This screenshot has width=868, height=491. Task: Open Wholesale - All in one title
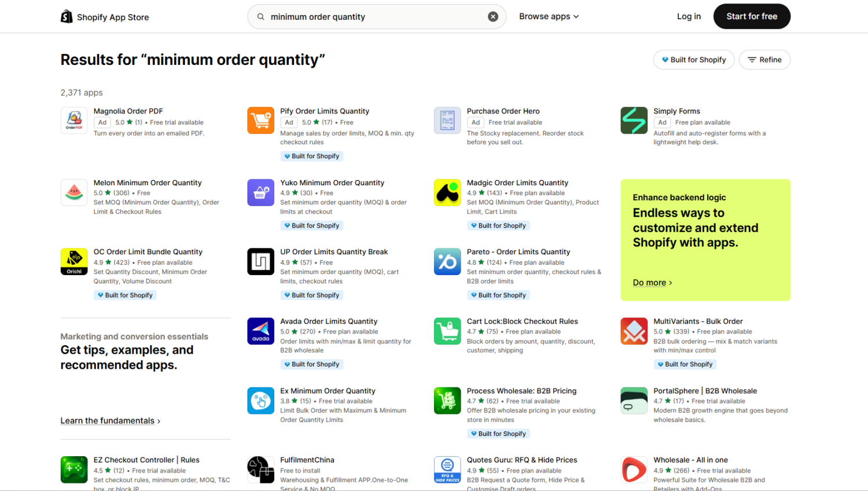(690, 460)
